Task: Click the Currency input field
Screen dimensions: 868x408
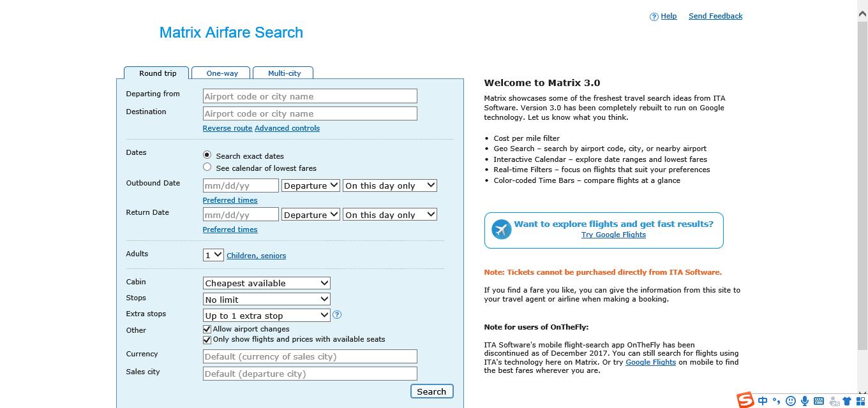Action: (310, 356)
